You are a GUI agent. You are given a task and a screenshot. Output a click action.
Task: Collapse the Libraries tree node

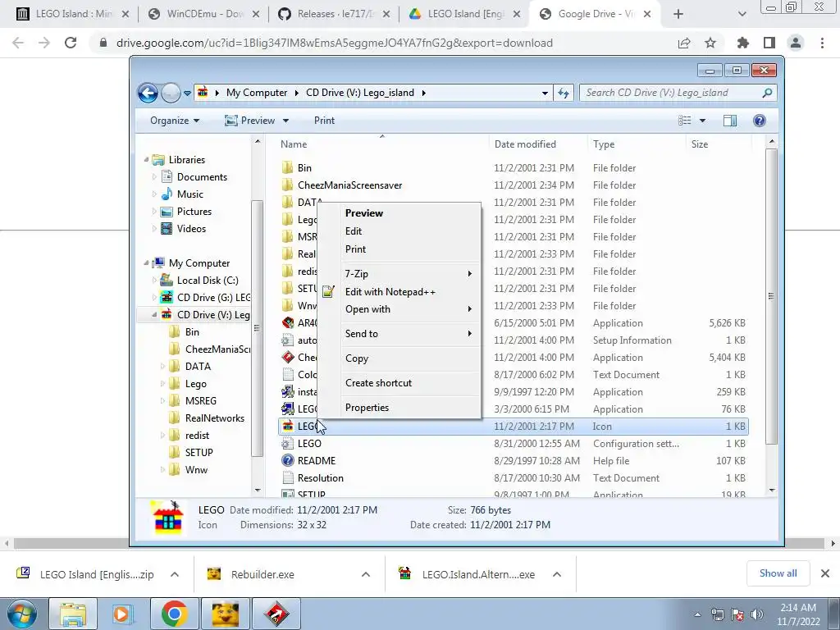pos(146,160)
